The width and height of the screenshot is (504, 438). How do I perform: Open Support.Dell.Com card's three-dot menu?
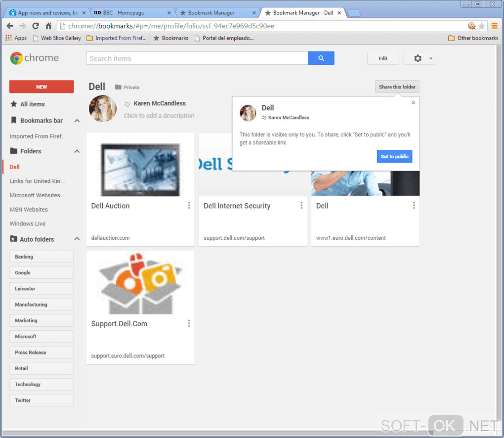pos(189,323)
